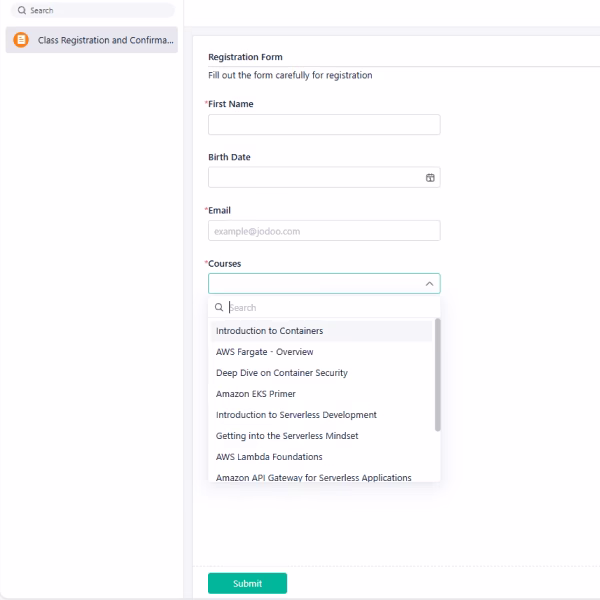600x600 pixels.
Task: Click the course list scrollbar
Action: pyautogui.click(x=437, y=375)
